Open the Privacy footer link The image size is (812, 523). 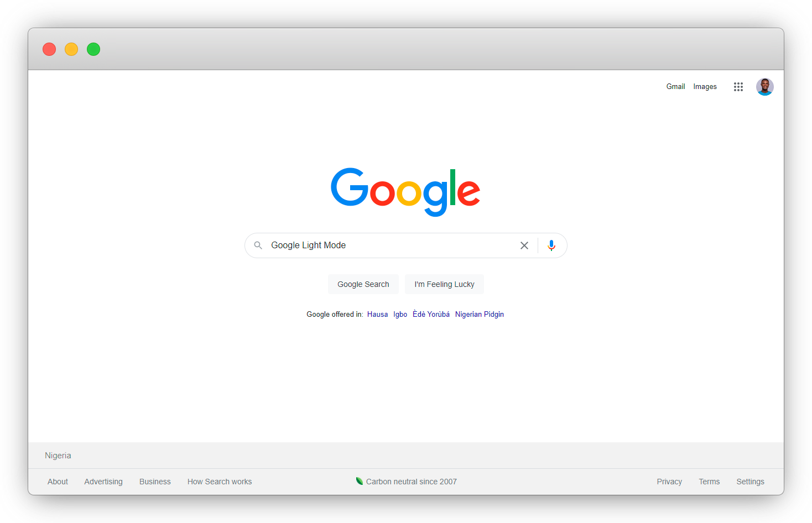(669, 482)
